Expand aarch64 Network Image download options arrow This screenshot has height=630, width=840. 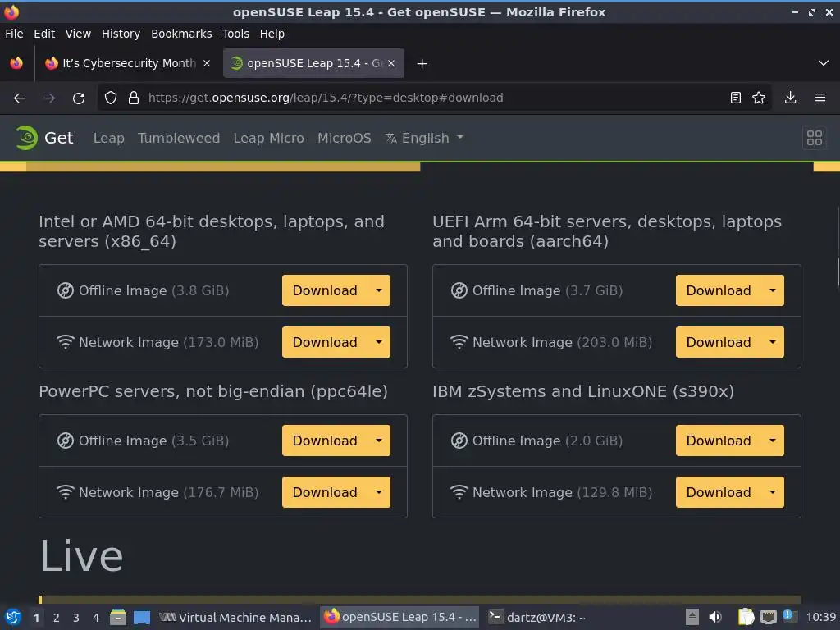coord(773,342)
